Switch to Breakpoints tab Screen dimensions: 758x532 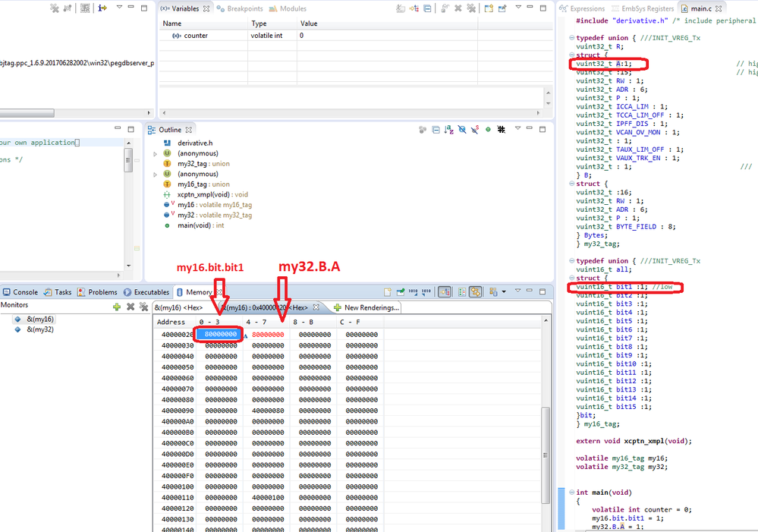pos(241,8)
